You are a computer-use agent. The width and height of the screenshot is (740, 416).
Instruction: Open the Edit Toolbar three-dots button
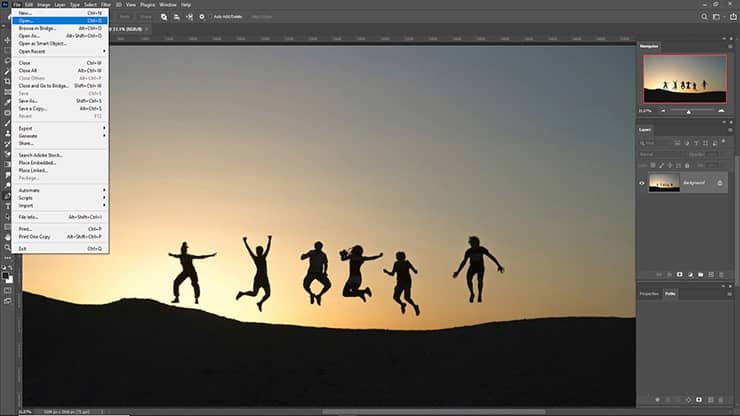coord(7,258)
